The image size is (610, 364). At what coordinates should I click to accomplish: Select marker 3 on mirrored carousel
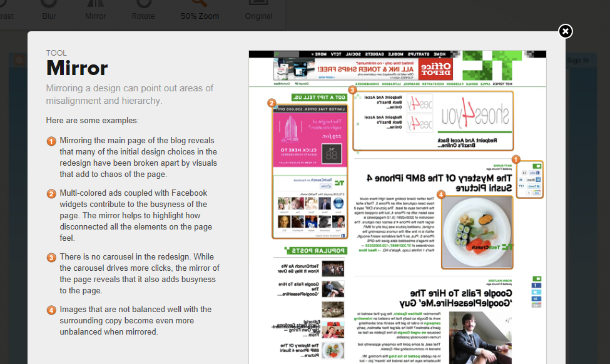(x=352, y=90)
